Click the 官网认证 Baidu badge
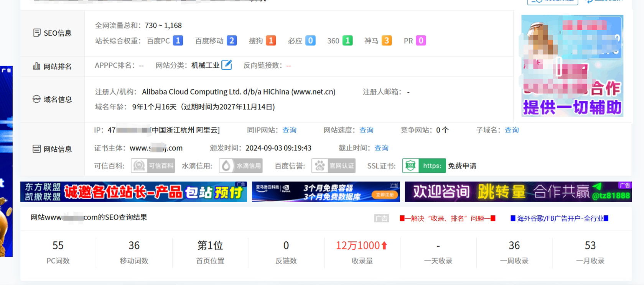 (x=333, y=166)
